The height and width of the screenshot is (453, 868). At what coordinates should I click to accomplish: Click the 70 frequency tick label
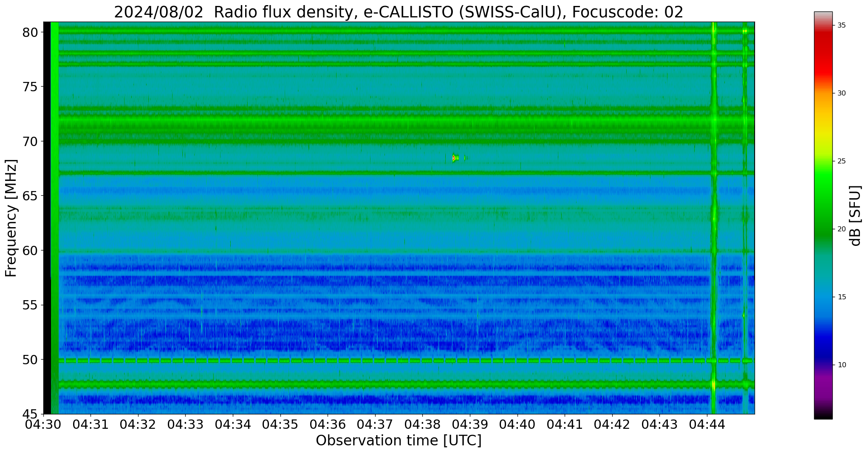tap(30, 141)
